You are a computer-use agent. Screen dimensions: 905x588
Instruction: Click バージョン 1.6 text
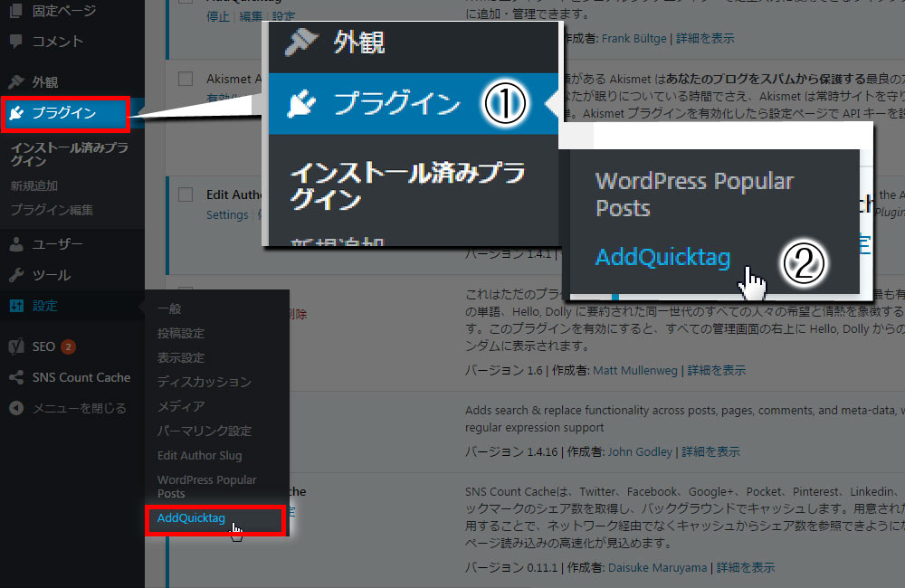click(x=503, y=371)
